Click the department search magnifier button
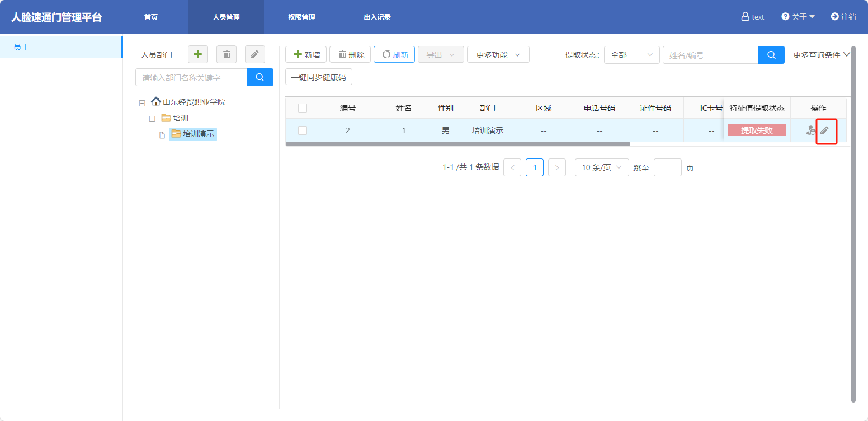Image resolution: width=868 pixels, height=421 pixels. click(260, 77)
